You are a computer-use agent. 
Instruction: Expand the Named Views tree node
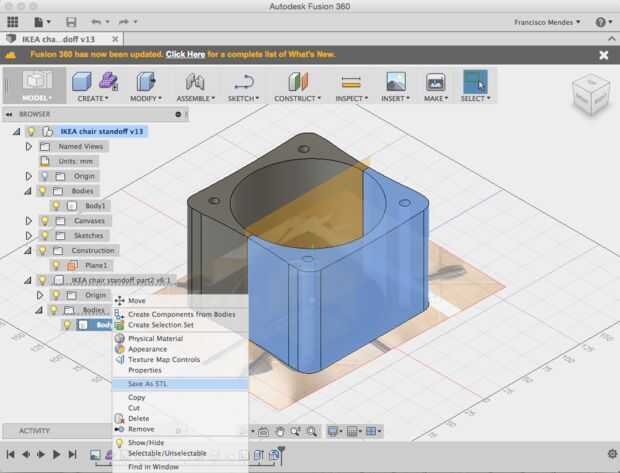[x=29, y=146]
